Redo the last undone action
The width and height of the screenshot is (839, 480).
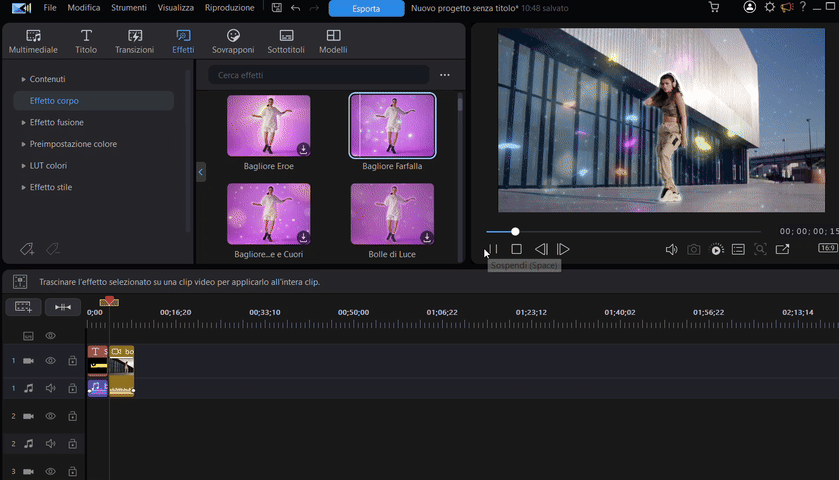(314, 8)
